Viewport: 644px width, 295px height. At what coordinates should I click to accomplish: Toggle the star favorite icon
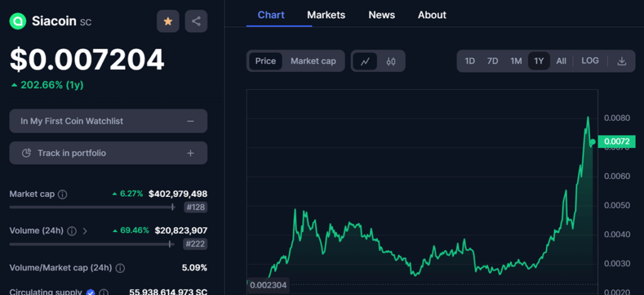tap(168, 21)
